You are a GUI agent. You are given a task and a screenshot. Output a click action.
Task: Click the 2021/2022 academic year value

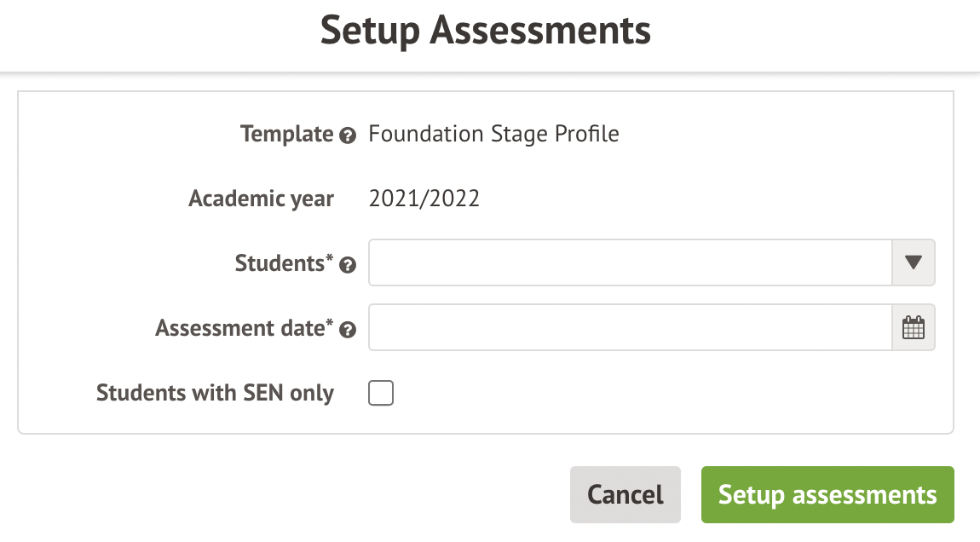424,199
